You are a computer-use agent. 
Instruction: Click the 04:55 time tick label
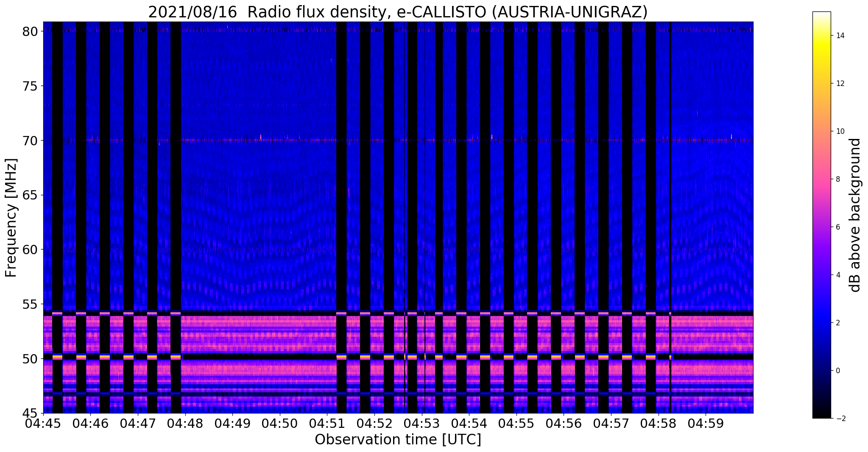pyautogui.click(x=516, y=424)
